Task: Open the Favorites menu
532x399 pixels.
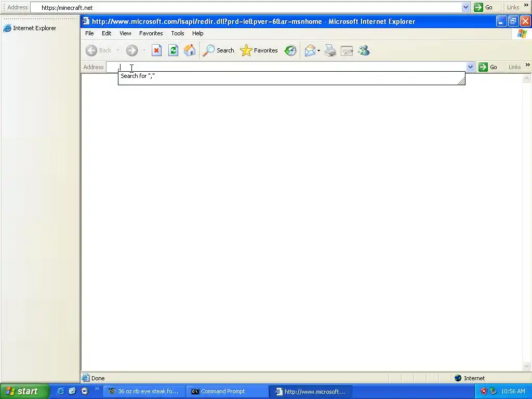Action: coord(151,33)
